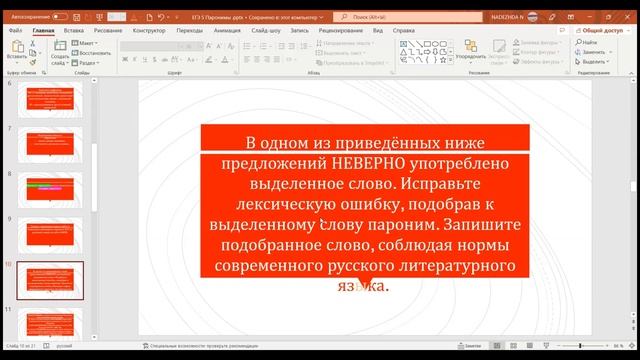The width and height of the screenshot is (640, 360).
Task: Switch to the Рецензирование tab
Action: pyautogui.click(x=340, y=31)
